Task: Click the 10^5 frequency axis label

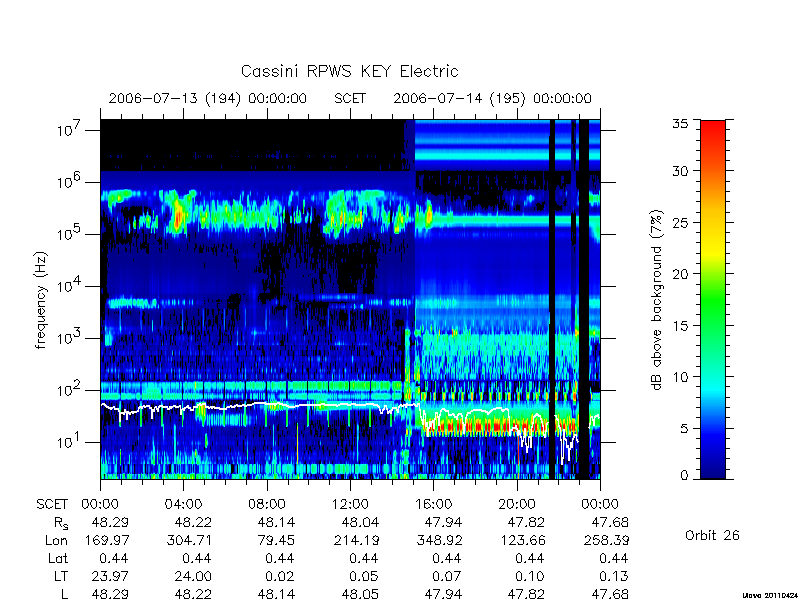Action: [67, 234]
